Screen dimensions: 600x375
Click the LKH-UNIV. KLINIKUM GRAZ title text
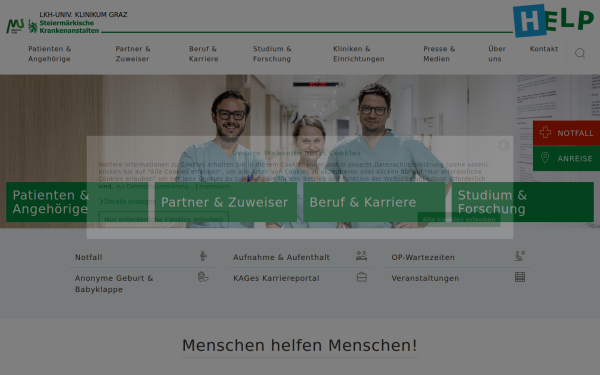[83, 15]
